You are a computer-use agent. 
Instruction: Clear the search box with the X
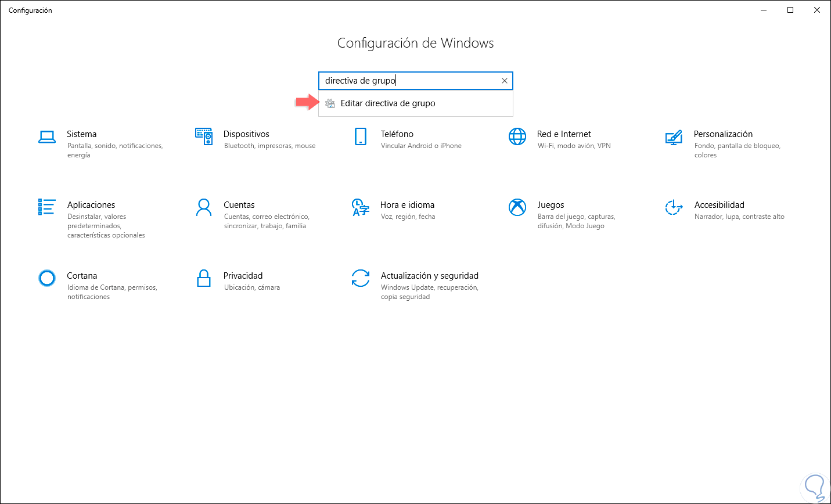pyautogui.click(x=505, y=81)
